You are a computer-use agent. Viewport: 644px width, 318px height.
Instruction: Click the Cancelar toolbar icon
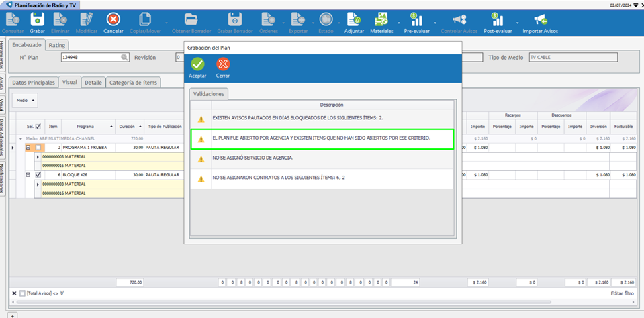click(113, 19)
